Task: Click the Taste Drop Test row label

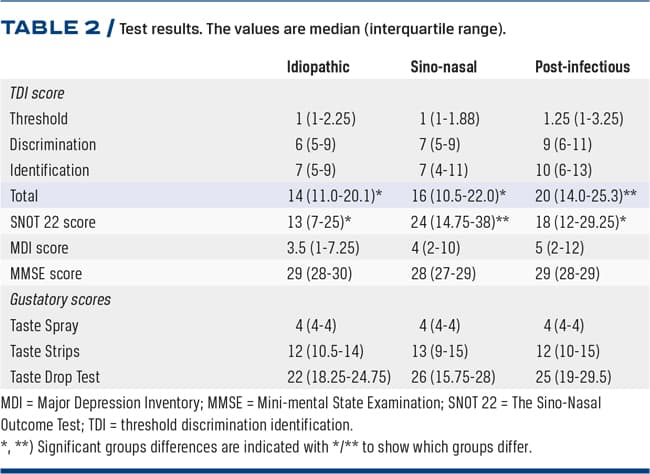Action: click(x=56, y=376)
